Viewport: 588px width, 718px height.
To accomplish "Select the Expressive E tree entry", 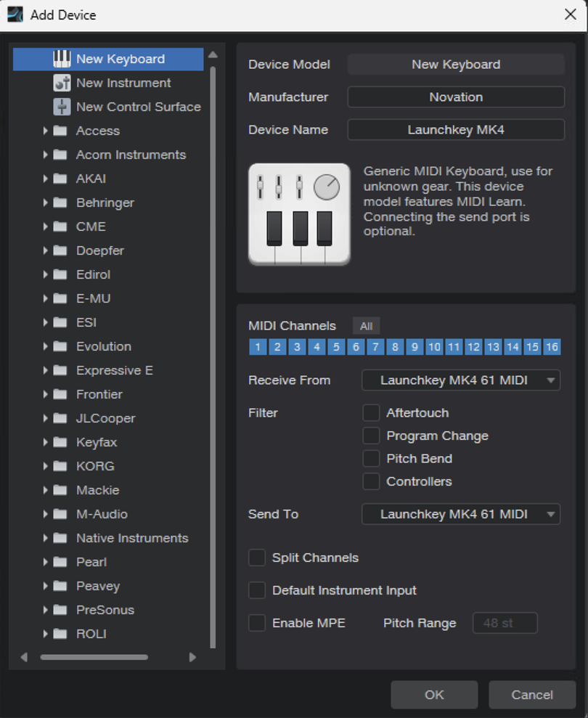I will (115, 370).
